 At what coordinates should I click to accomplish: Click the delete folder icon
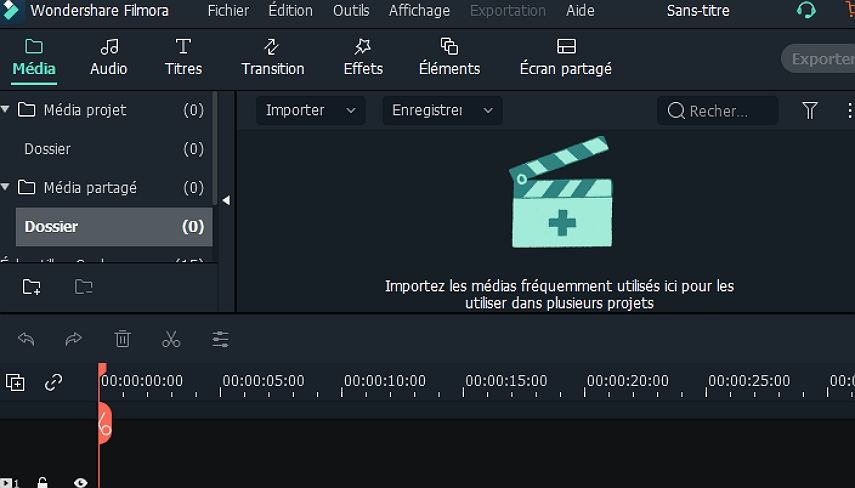(x=83, y=286)
